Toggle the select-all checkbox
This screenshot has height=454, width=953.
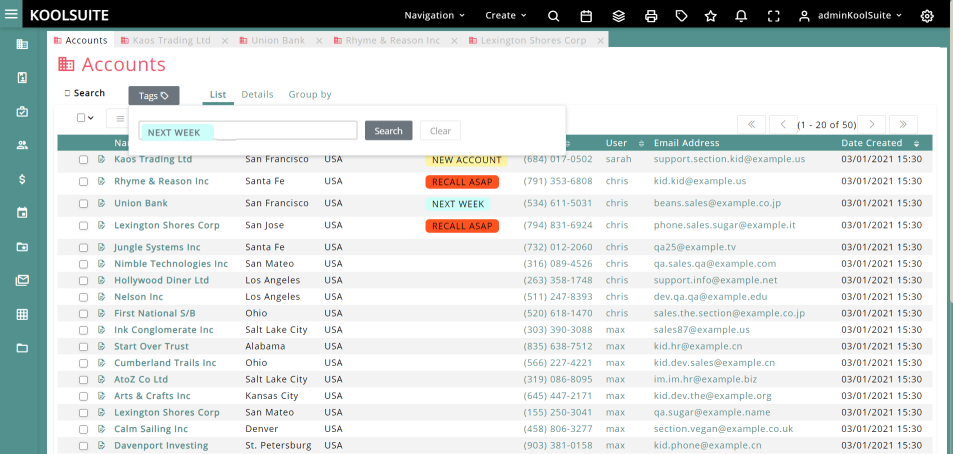(81, 118)
